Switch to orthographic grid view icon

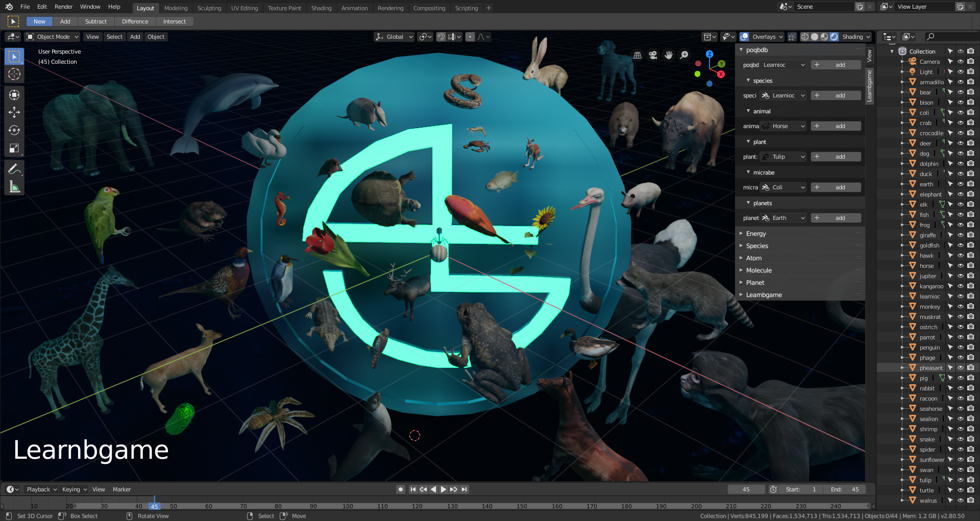click(x=638, y=55)
